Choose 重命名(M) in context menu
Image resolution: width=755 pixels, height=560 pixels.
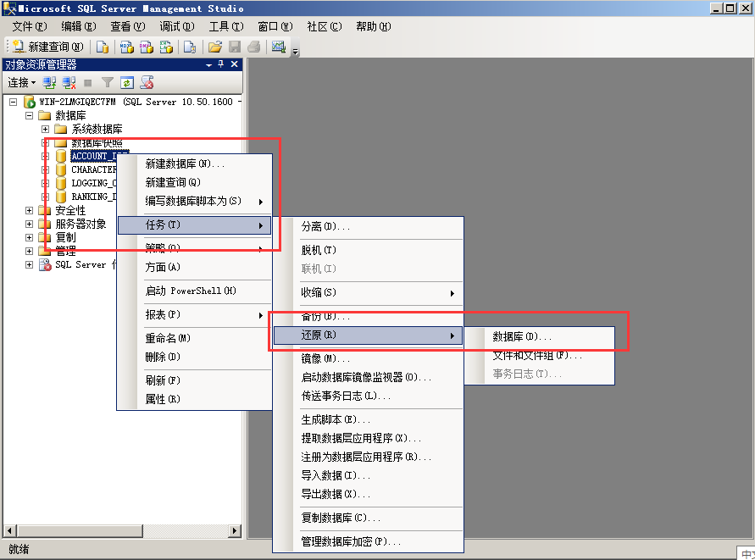coord(195,338)
